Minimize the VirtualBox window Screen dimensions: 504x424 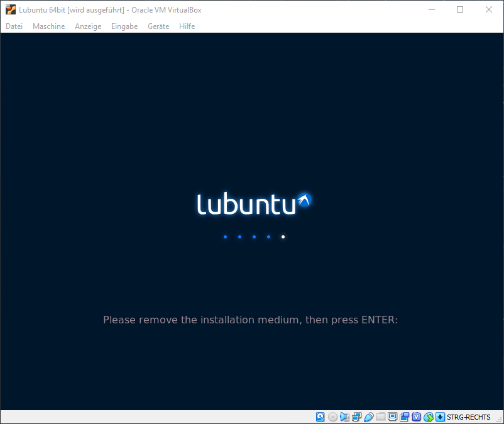(432, 9)
